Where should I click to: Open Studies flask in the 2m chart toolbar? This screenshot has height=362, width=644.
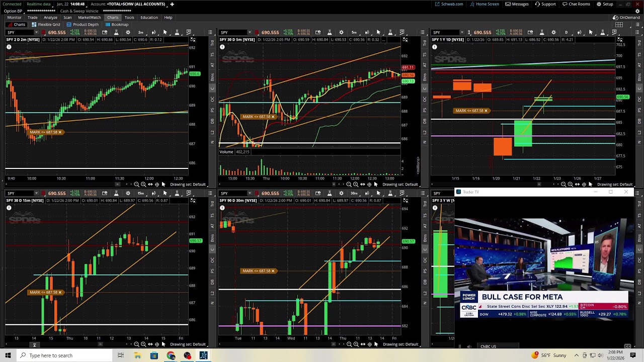(116, 32)
